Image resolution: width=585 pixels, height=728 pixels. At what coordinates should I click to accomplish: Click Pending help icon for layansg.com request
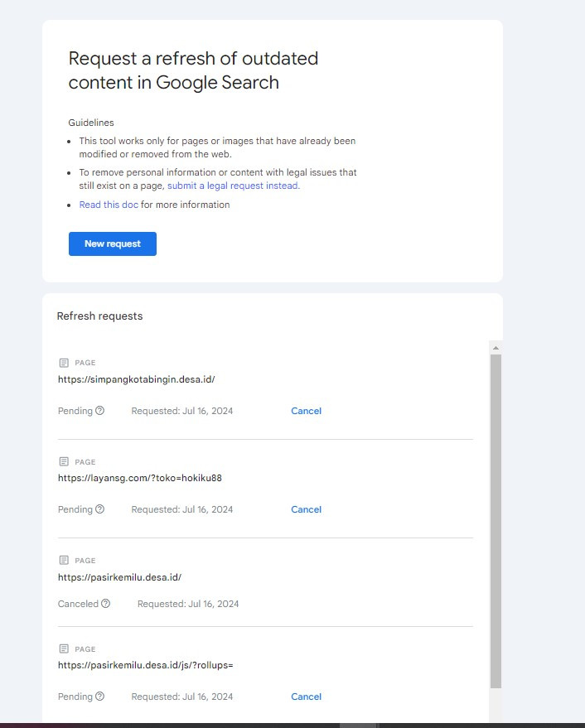click(x=100, y=509)
